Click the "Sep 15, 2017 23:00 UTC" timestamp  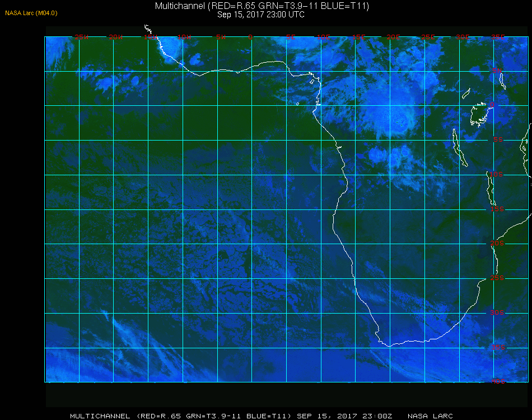[x=261, y=15]
